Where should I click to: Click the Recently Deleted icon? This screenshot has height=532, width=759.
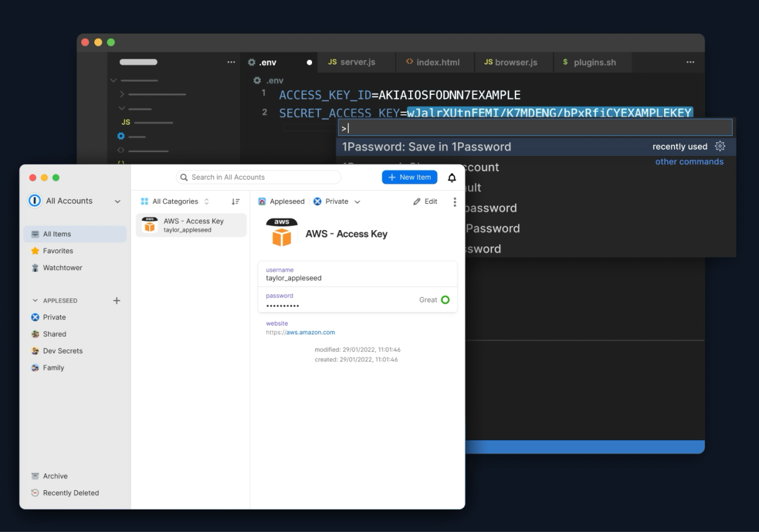(x=35, y=493)
